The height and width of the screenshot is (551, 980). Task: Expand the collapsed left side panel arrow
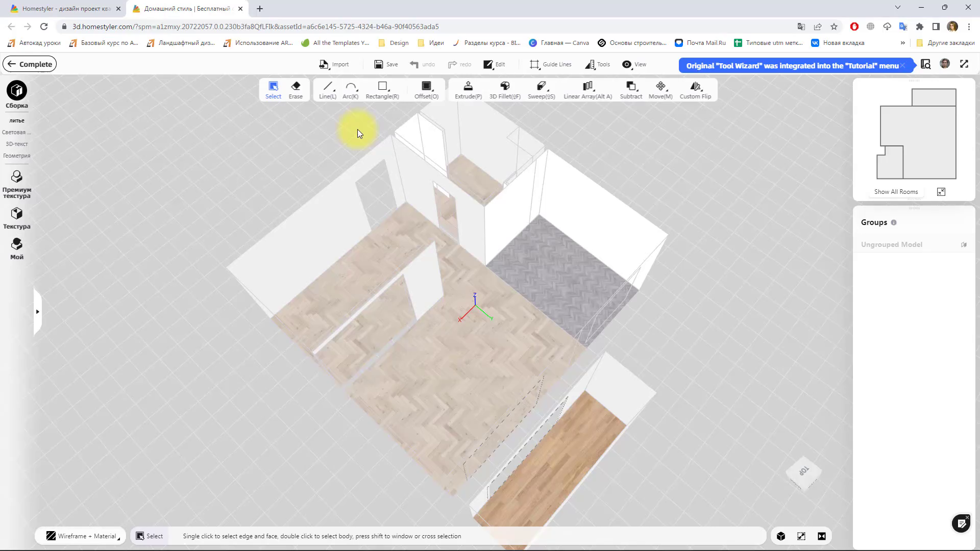pos(37,312)
